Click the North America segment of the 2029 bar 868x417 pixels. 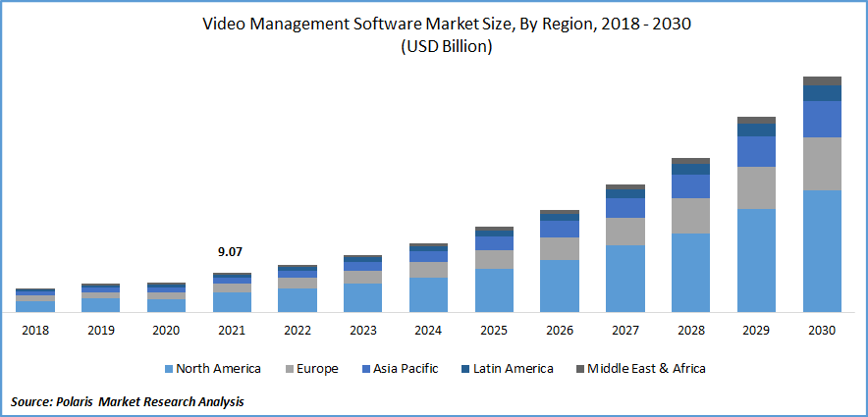tap(756, 260)
